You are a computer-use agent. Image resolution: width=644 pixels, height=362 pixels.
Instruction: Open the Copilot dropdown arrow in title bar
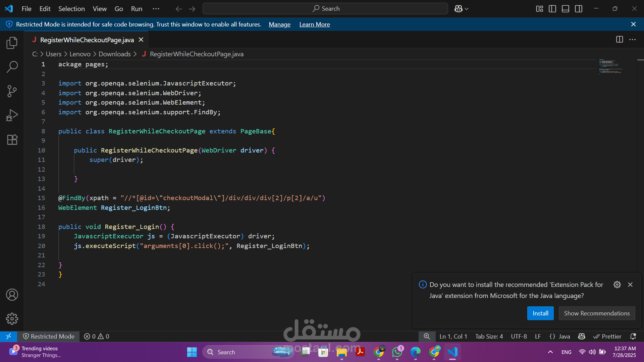click(467, 9)
